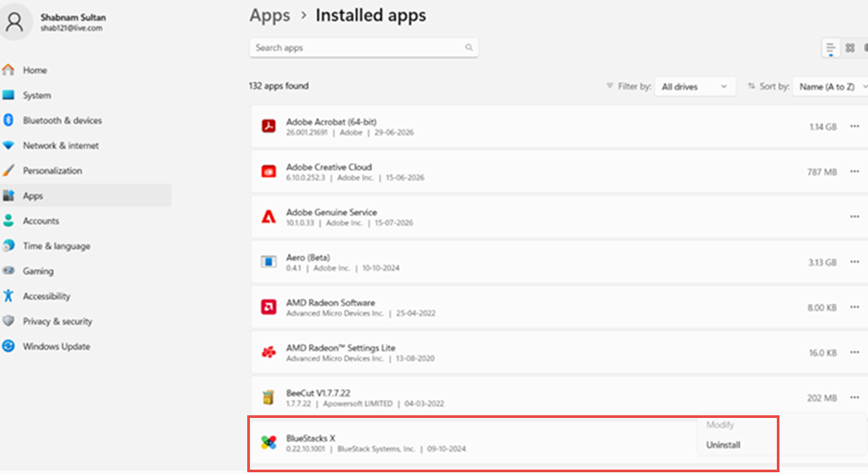Click the 787 MB size value
The height and width of the screenshot is (474, 868).
click(x=822, y=172)
